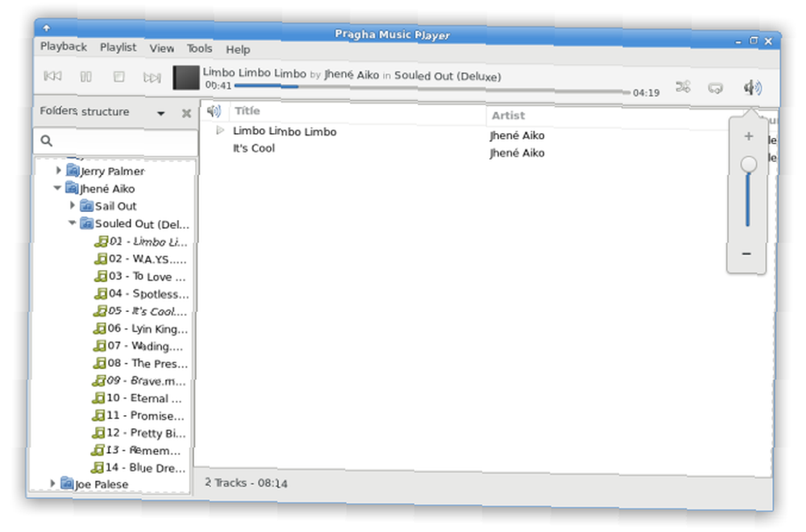Screen dimensions: 806x532
Task: Click the volume speaker button
Action: (752, 88)
